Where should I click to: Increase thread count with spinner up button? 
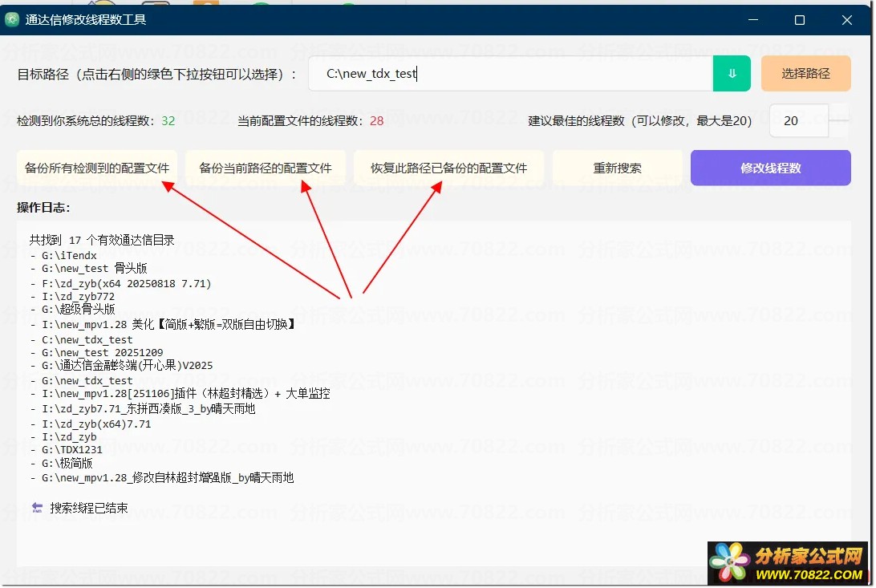[x=839, y=112]
